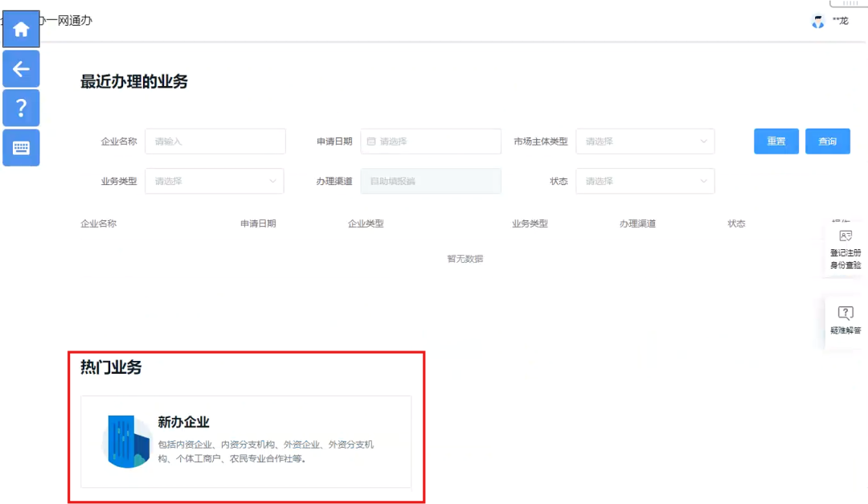This screenshot has height=504, width=868.
Task: Open 疑难解答 from the right floating panel
Action: coord(845,320)
